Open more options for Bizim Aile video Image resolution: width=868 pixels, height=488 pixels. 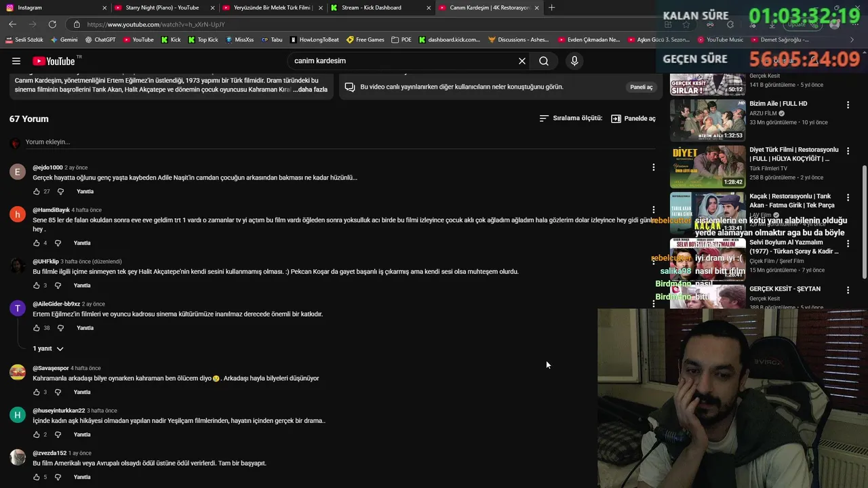(848, 105)
